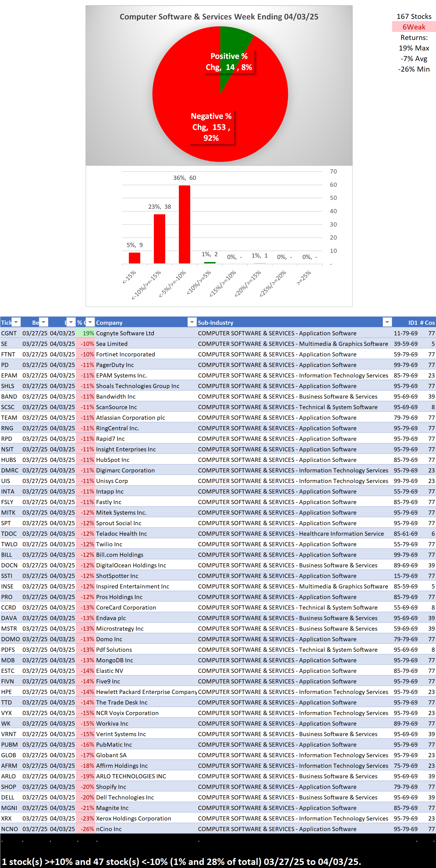The image size is (436, 868).
Task: Select the Fastly Inc cell
Action: pos(146,502)
